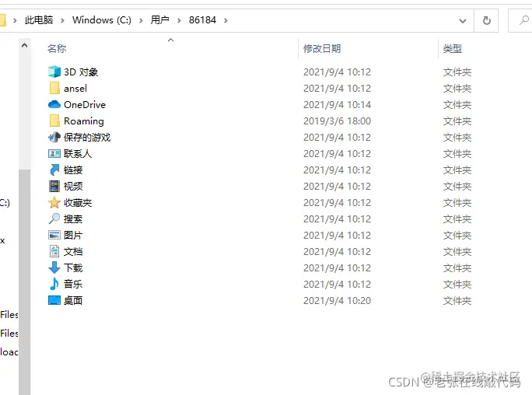
Task: Select the 下载 folder name
Action: [x=73, y=267]
